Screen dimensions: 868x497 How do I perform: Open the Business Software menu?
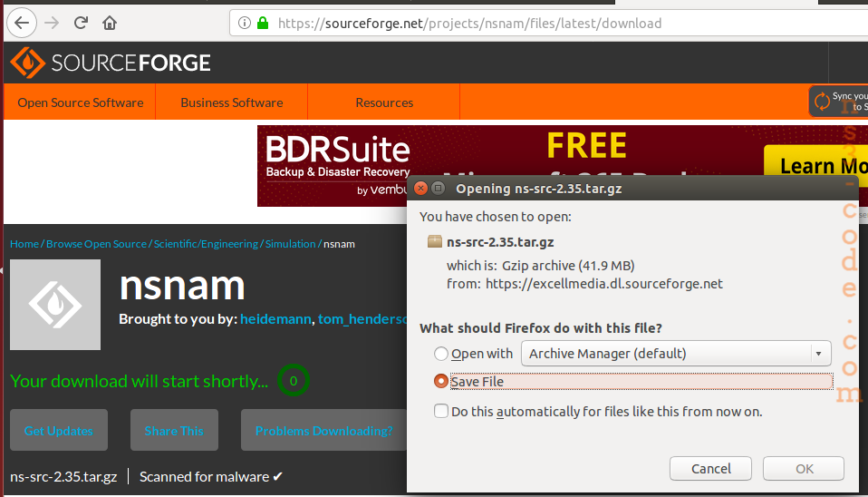click(231, 102)
